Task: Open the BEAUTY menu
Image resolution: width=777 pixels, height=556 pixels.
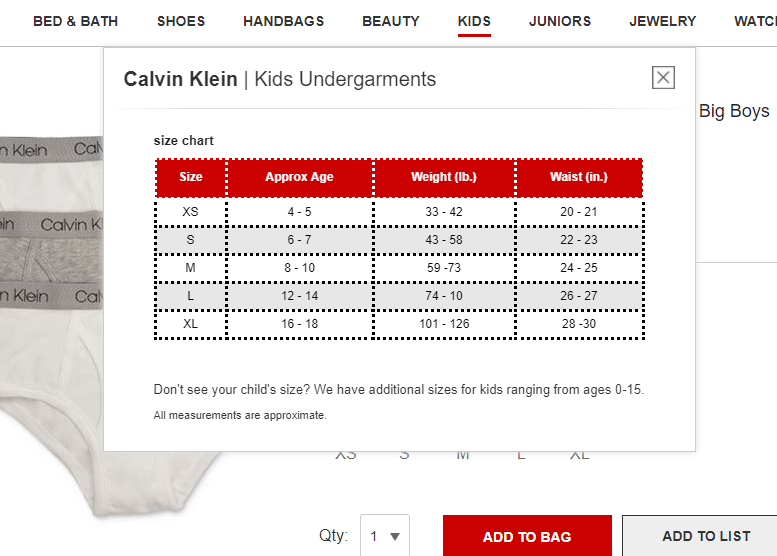Action: [390, 21]
